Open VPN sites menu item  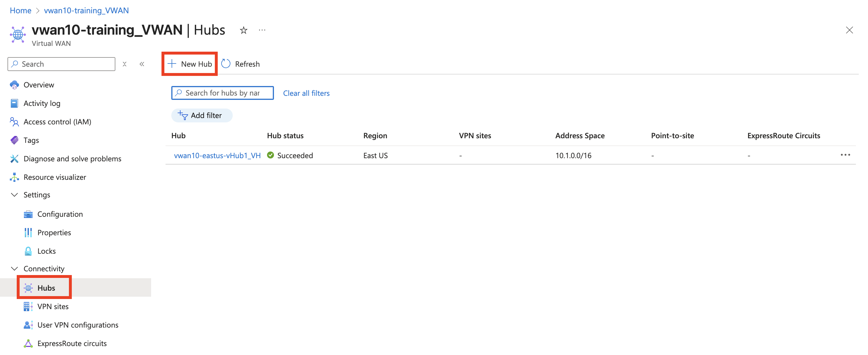(x=53, y=307)
